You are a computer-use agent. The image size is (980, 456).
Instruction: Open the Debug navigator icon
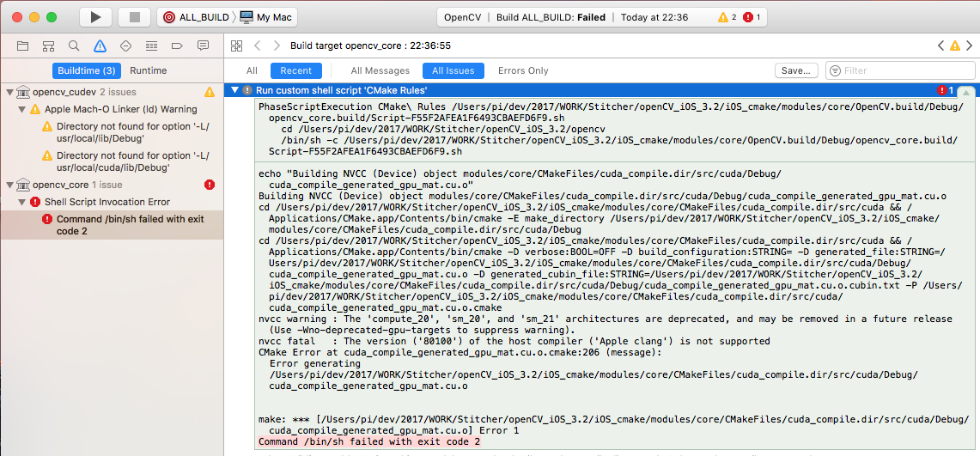pyautogui.click(x=151, y=46)
